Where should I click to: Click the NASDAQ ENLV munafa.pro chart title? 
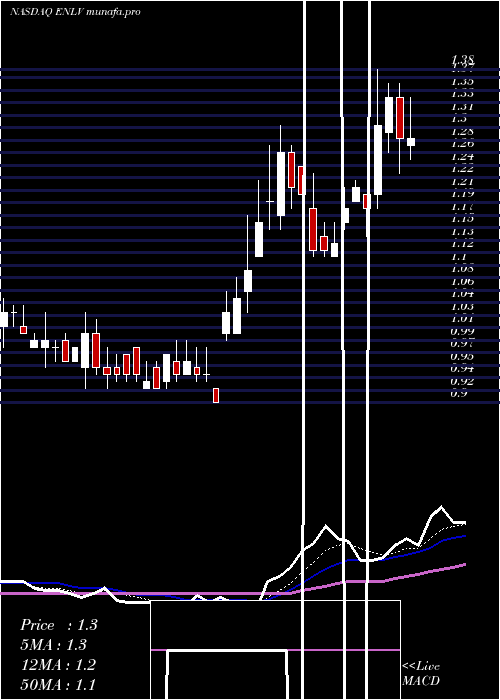(75, 12)
